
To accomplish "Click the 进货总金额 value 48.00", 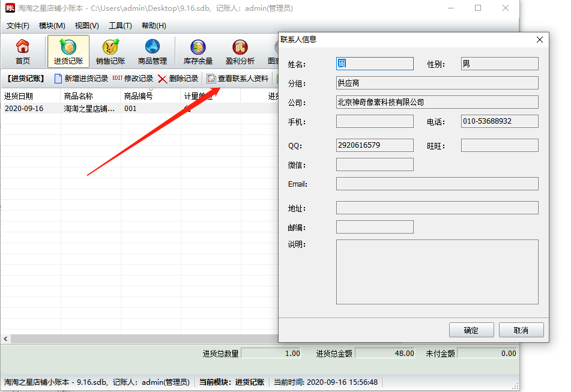I will [385, 354].
